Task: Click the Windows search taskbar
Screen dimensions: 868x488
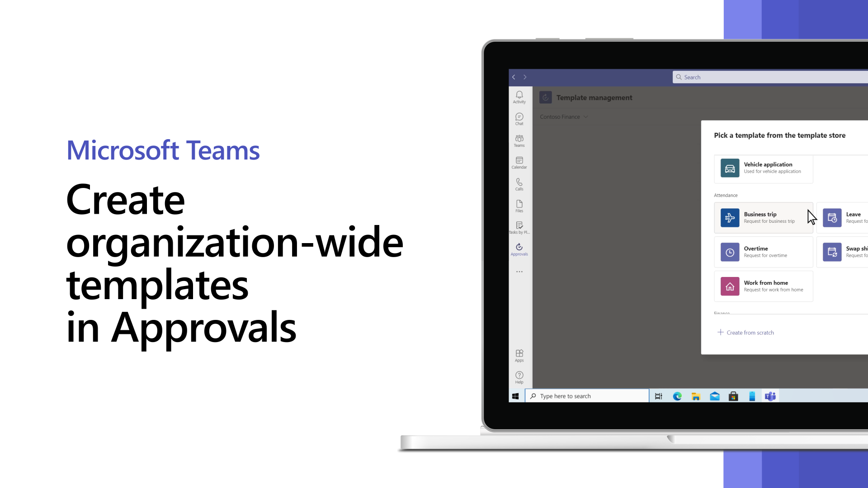Action: (x=587, y=396)
